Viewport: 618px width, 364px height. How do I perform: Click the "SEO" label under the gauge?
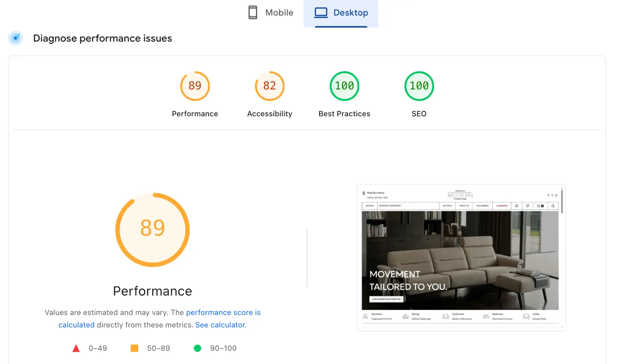coord(419,114)
